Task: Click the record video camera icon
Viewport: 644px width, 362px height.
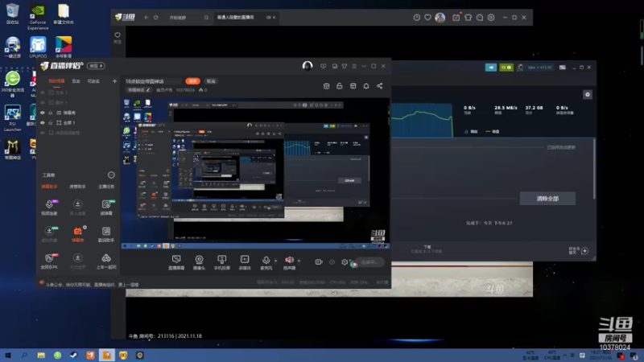Action: pos(319,262)
